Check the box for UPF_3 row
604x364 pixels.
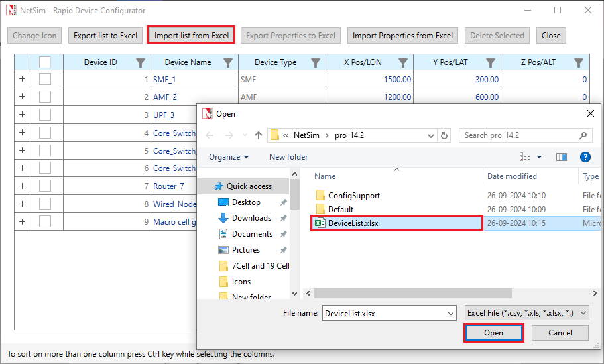coord(45,115)
